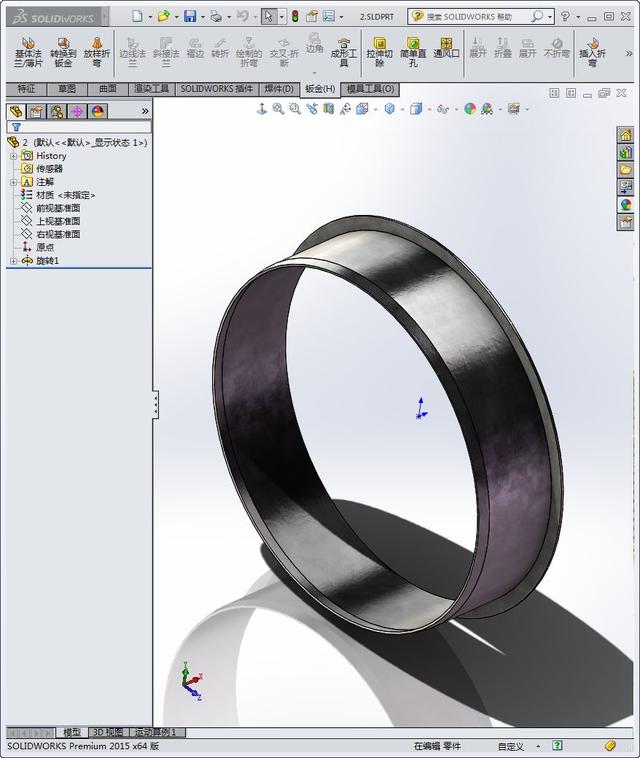Click the 拉伸切除 tool

click(379, 52)
